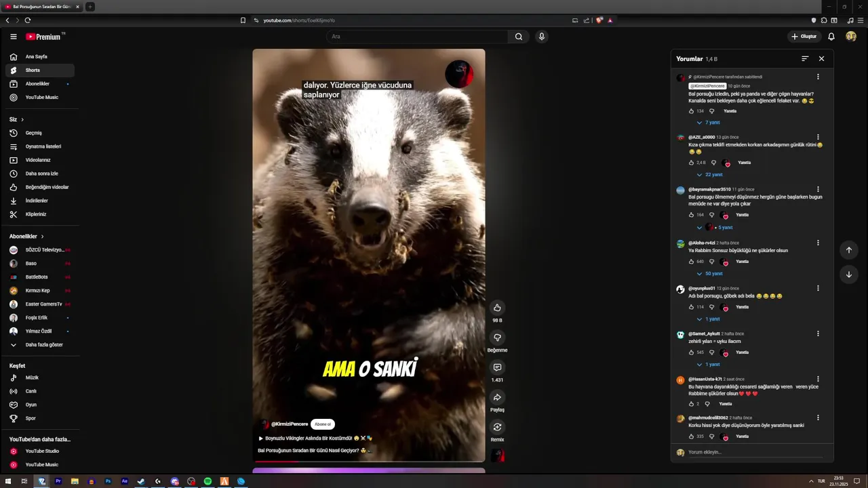Select Shorts in sidebar
The width and height of the screenshot is (868, 488).
[40, 70]
